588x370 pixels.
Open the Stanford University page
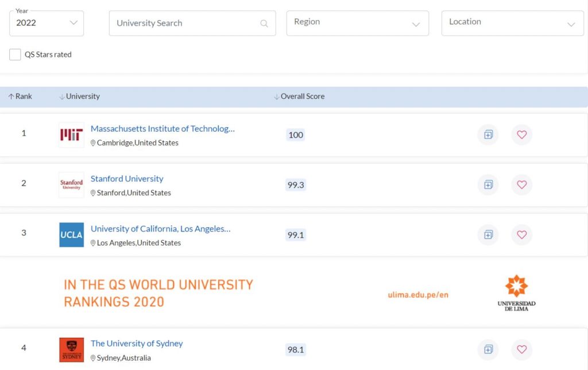pos(127,179)
